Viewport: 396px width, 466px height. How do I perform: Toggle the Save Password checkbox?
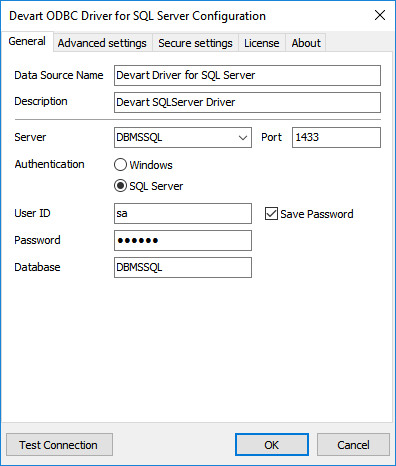tap(271, 214)
